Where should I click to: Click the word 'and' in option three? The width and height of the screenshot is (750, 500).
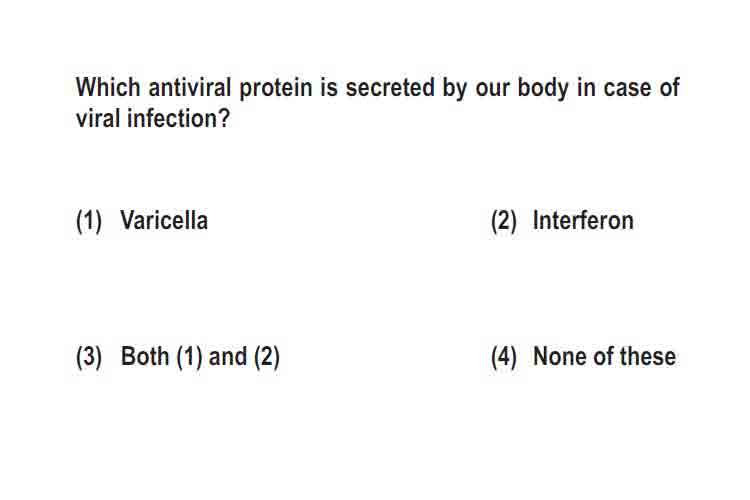click(x=228, y=357)
